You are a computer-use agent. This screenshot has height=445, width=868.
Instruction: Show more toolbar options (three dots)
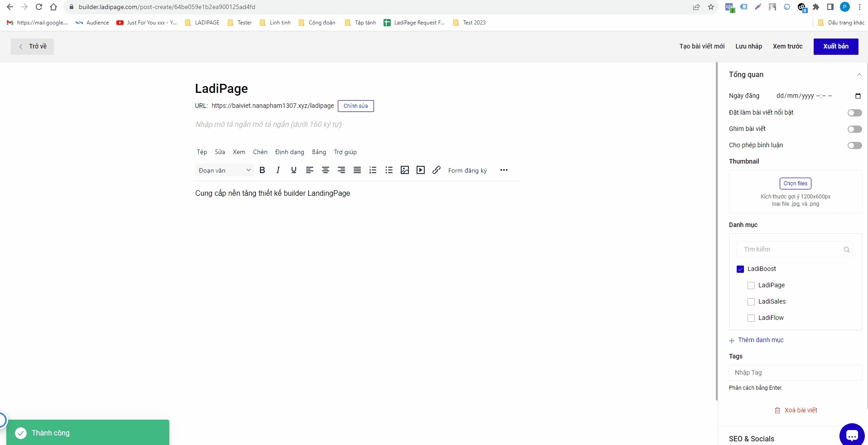coord(504,170)
